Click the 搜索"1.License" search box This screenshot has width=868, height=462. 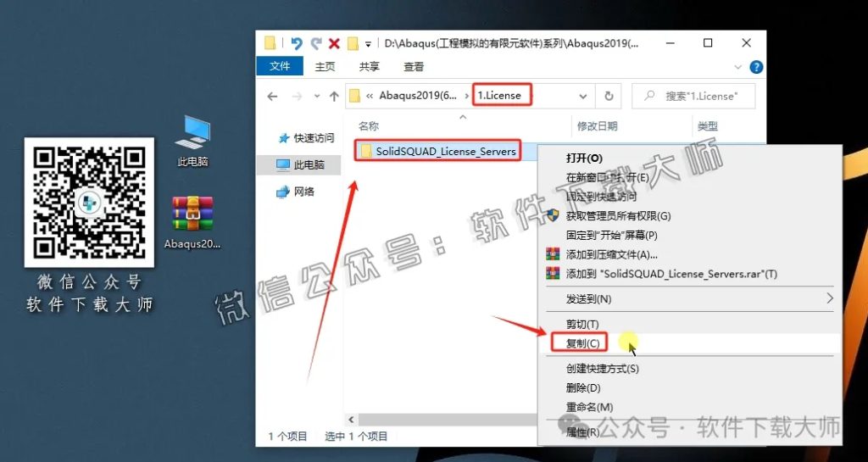[x=693, y=97]
